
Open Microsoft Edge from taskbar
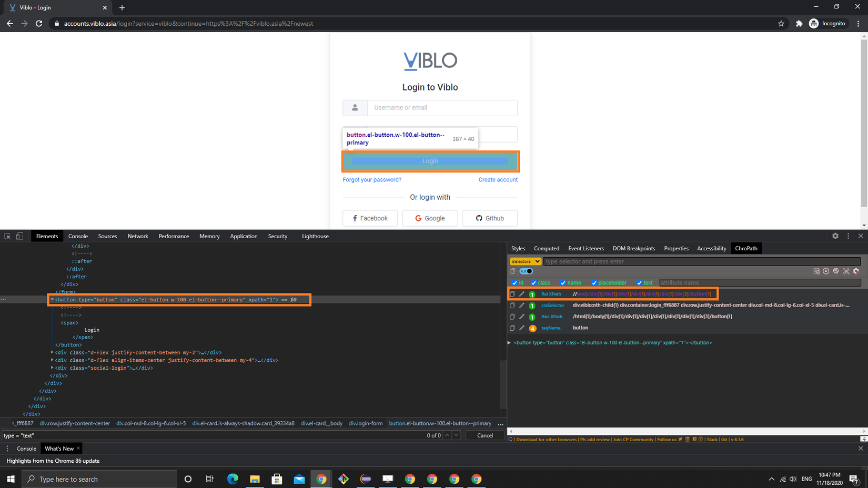tap(233, 479)
